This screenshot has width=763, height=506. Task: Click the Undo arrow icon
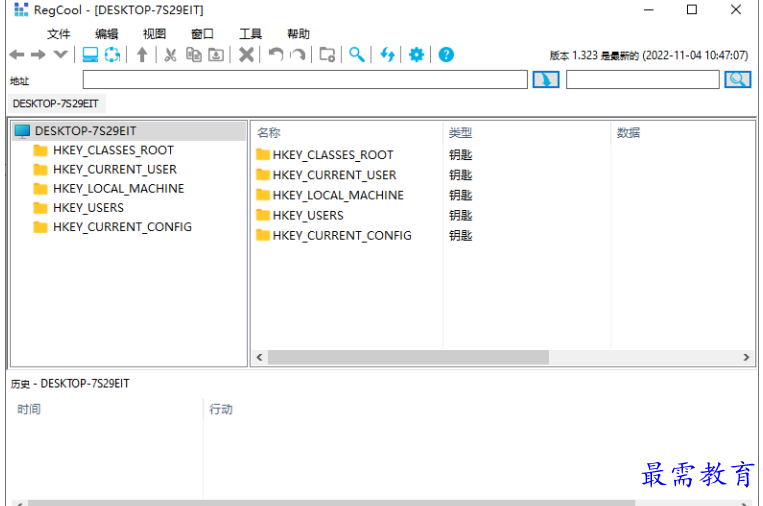(276, 54)
